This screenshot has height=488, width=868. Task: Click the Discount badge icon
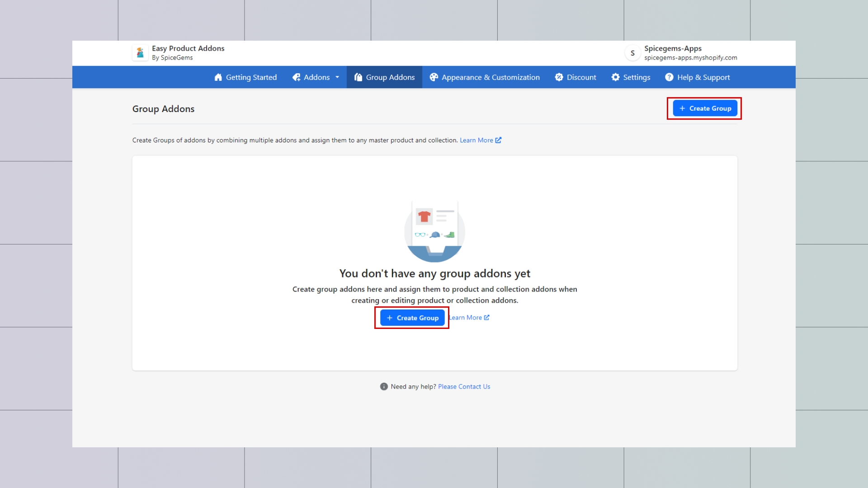point(559,77)
